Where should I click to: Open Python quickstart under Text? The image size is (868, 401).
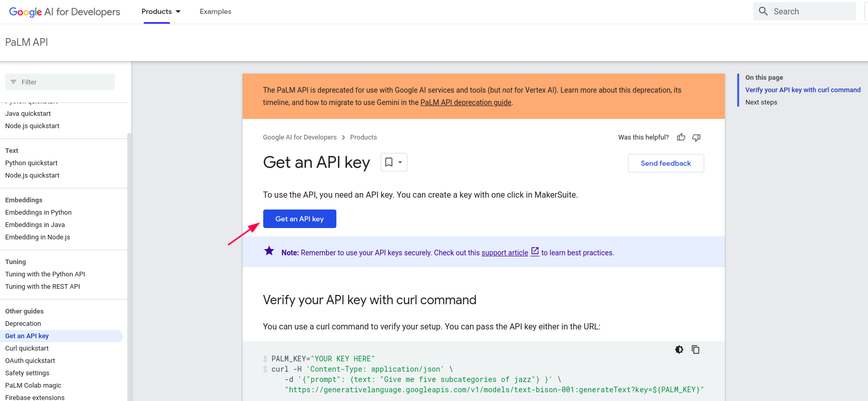click(31, 163)
